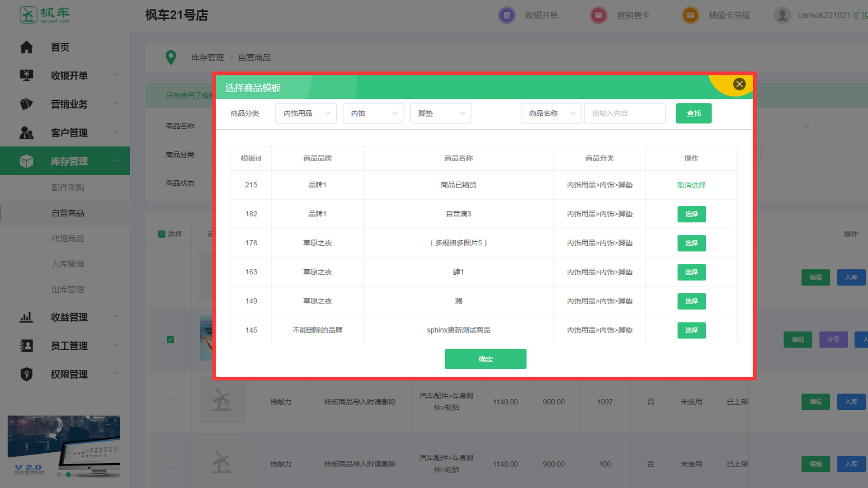Click the purple 收银开单 header icon
The width and height of the screenshot is (868, 488).
507,15
